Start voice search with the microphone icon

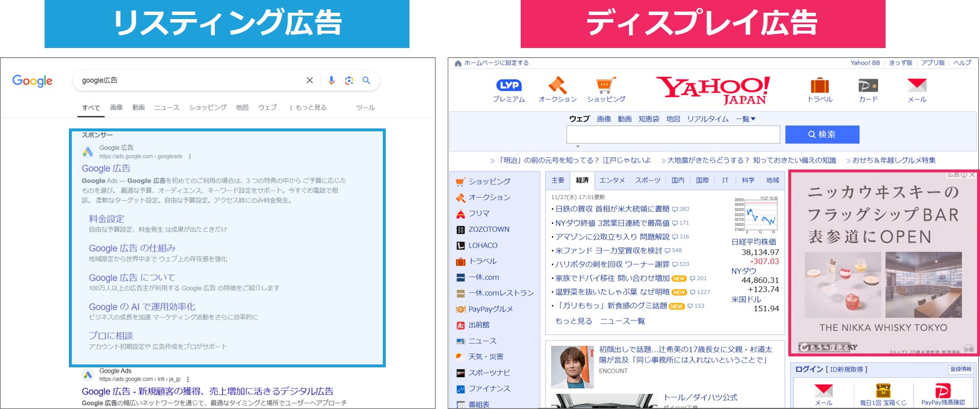coord(331,80)
